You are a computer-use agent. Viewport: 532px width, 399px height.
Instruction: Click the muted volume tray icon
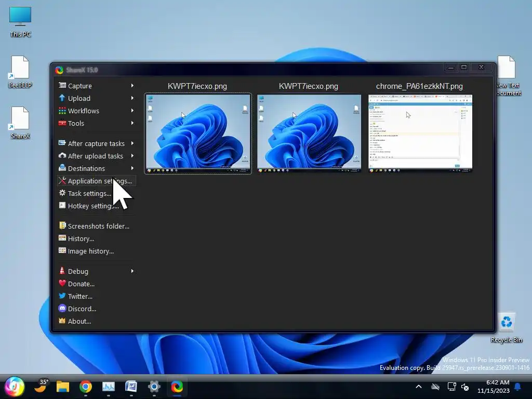[465, 387]
